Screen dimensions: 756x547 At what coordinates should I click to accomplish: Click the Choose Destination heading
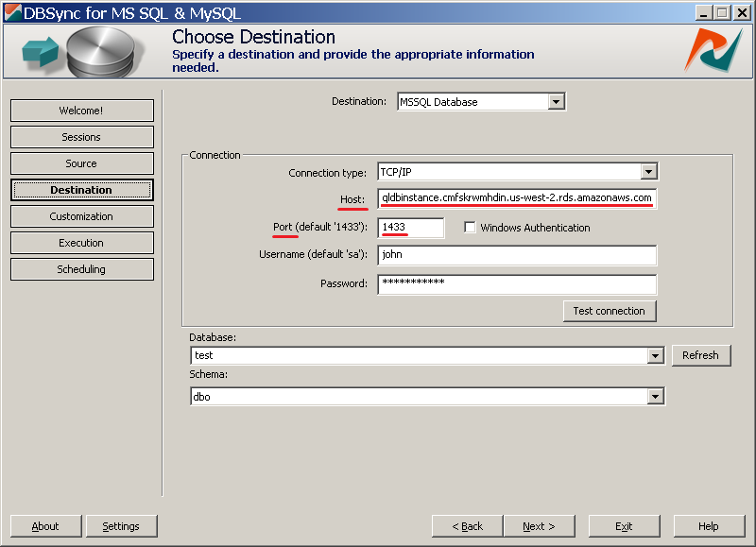(253, 37)
